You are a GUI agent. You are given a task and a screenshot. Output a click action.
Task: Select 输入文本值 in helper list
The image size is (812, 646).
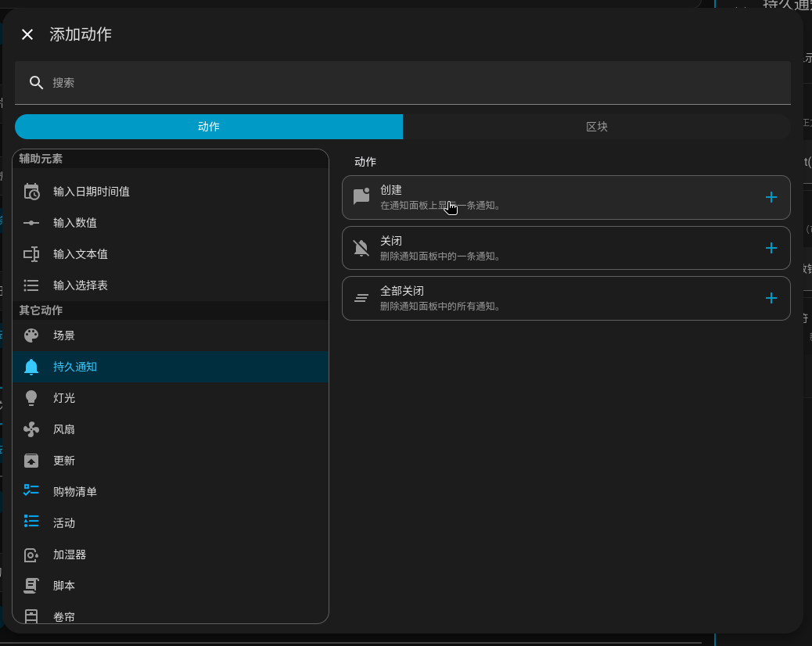point(80,254)
